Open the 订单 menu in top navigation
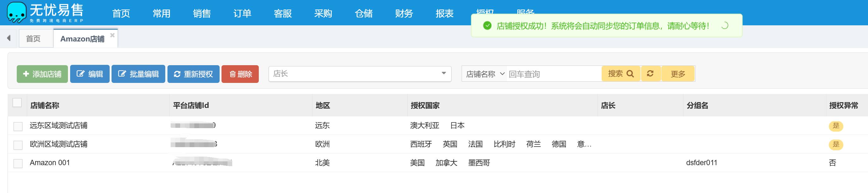The image size is (868, 193). point(242,14)
